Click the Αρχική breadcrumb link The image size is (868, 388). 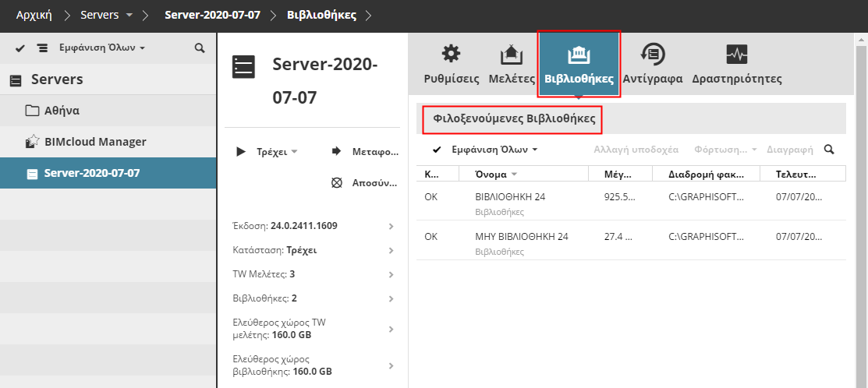pyautogui.click(x=34, y=15)
